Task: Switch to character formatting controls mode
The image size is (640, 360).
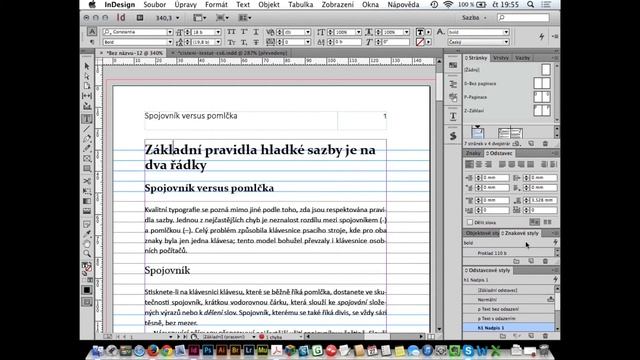Action: point(92,31)
